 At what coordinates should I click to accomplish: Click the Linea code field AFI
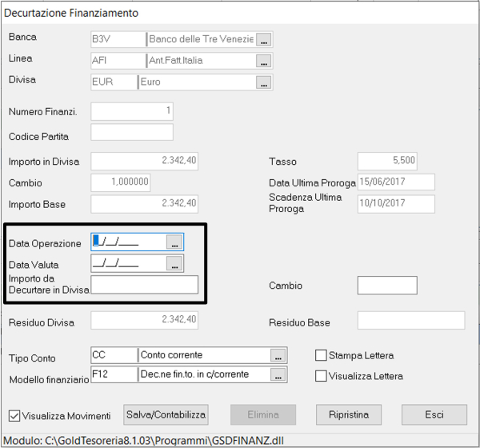118,61
